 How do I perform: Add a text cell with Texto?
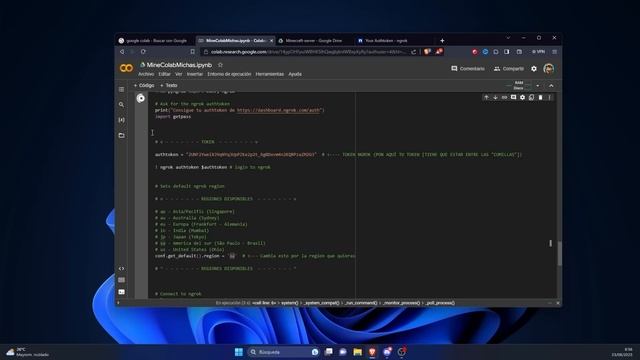pos(169,85)
